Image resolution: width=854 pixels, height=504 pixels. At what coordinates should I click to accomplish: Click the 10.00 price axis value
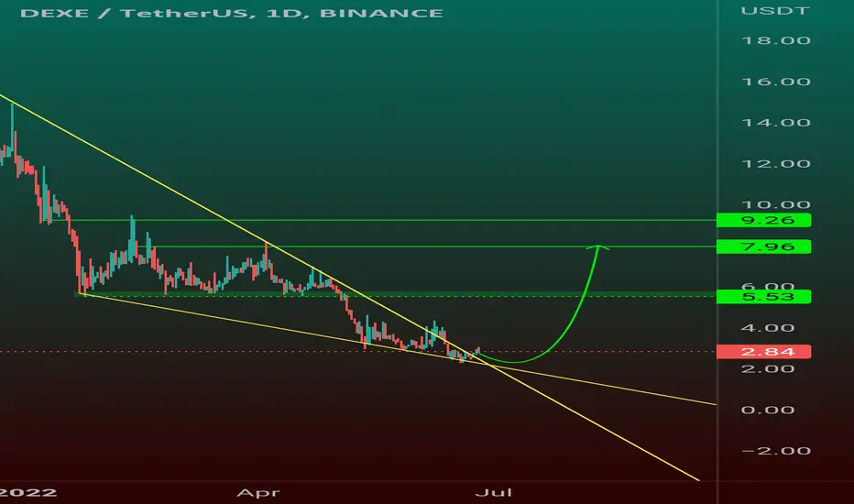point(776,205)
